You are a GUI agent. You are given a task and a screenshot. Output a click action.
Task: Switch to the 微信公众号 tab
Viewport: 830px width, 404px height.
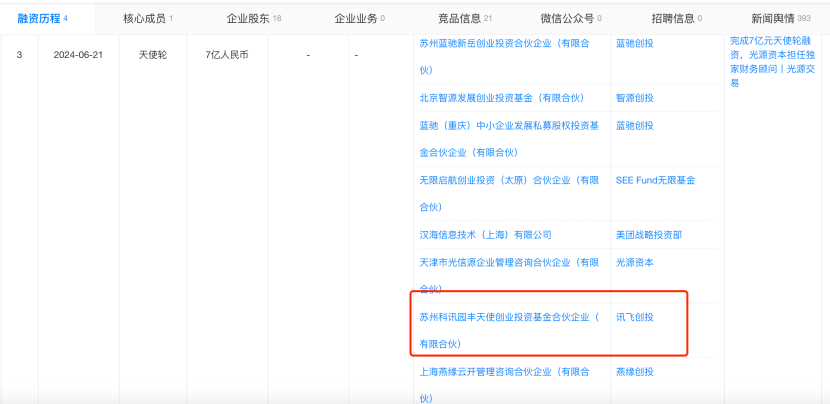click(571, 19)
